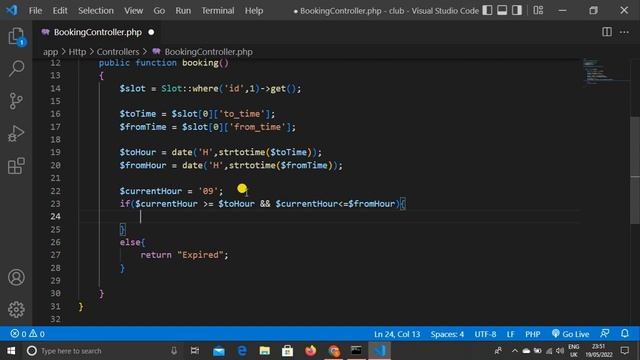This screenshot has height=360, width=640.
Task: Open Accounts menu icon
Action: tap(16, 278)
